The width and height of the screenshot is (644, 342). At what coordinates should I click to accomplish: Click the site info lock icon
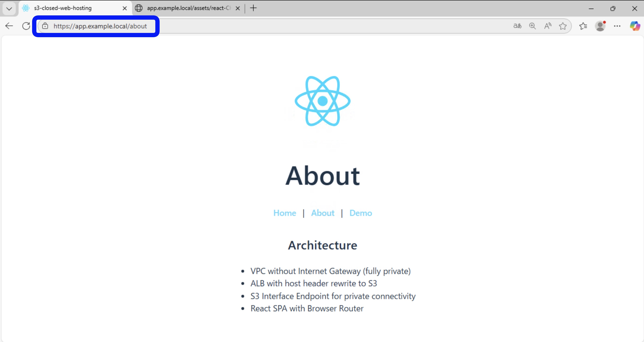[x=45, y=26]
